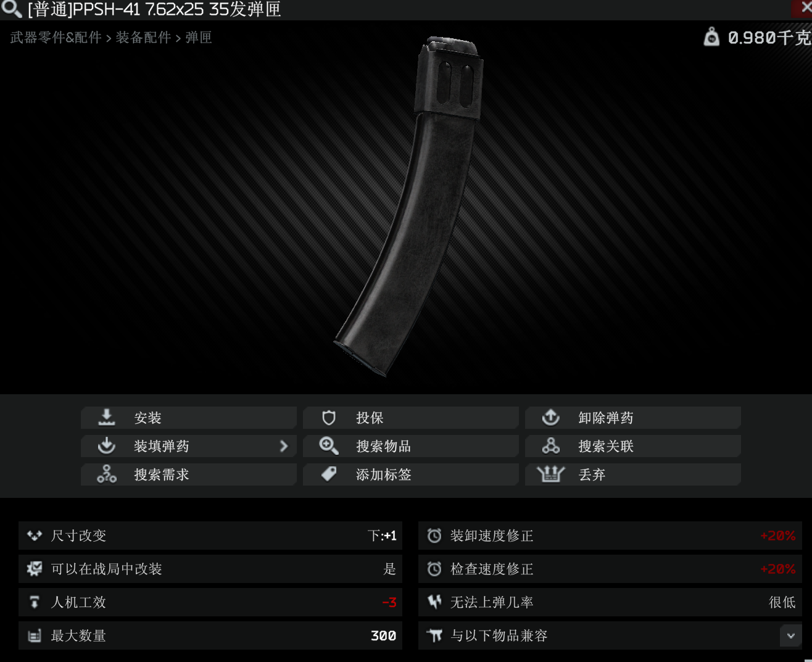The height and width of the screenshot is (662, 812).
Task: Click the nodes icon for 搜索需求
Action: (x=107, y=474)
